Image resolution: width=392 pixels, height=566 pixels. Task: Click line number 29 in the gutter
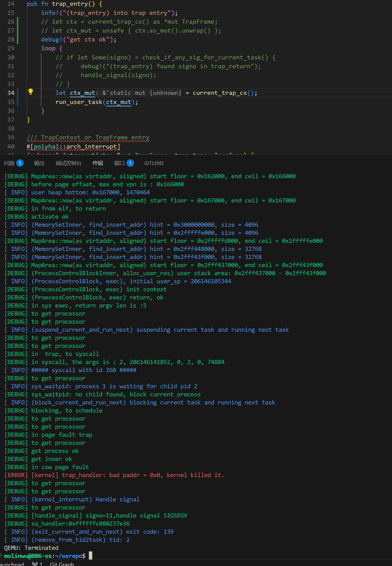[x=11, y=48]
